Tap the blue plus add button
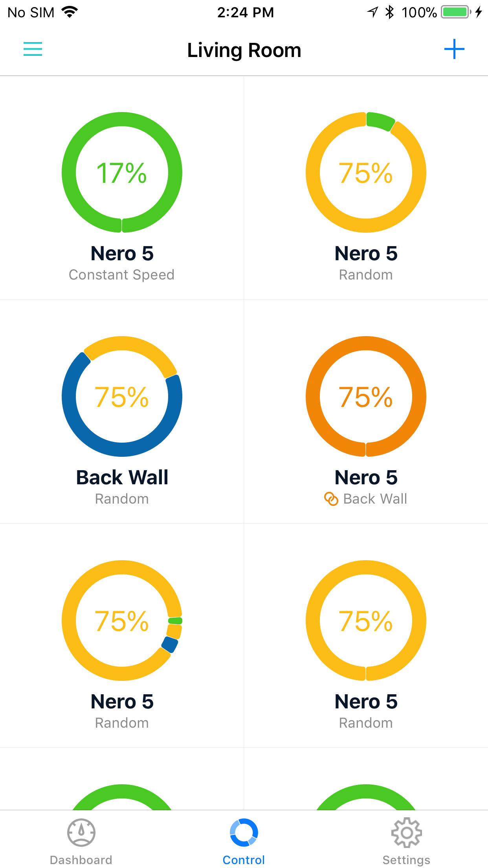Screen dimensions: 488x868 coord(454,49)
